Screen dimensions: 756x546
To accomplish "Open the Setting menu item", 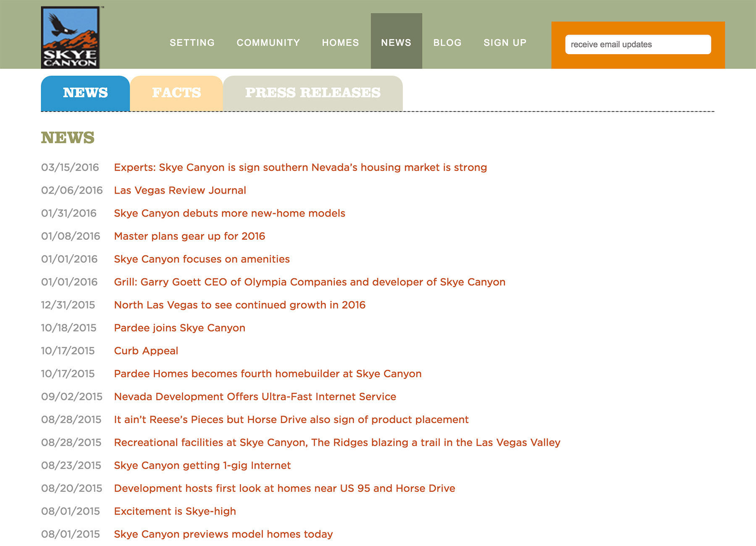I will point(192,43).
